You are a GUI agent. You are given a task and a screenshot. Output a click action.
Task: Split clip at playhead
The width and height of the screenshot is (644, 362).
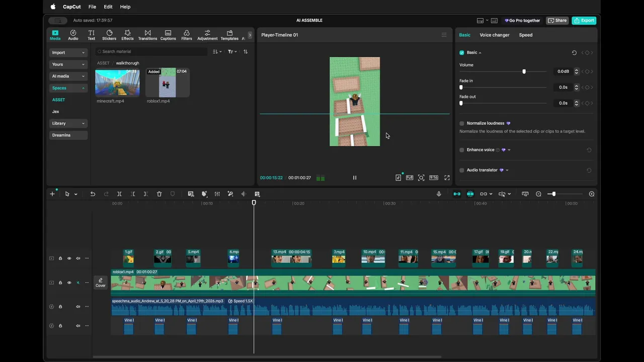tap(119, 194)
